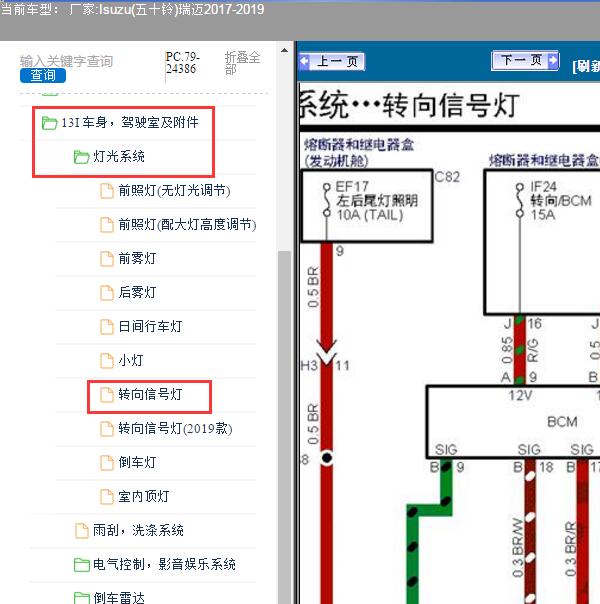Click document icon beside 倒车灯
Viewport: 600px width, 604px height.
coord(107,463)
